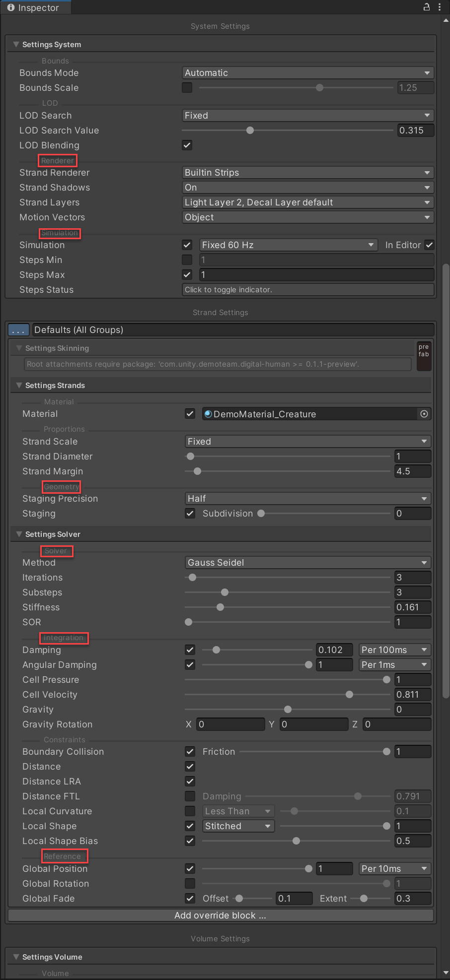This screenshot has width=450, height=980.
Task: Select the Inspector tab
Action: tap(35, 7)
